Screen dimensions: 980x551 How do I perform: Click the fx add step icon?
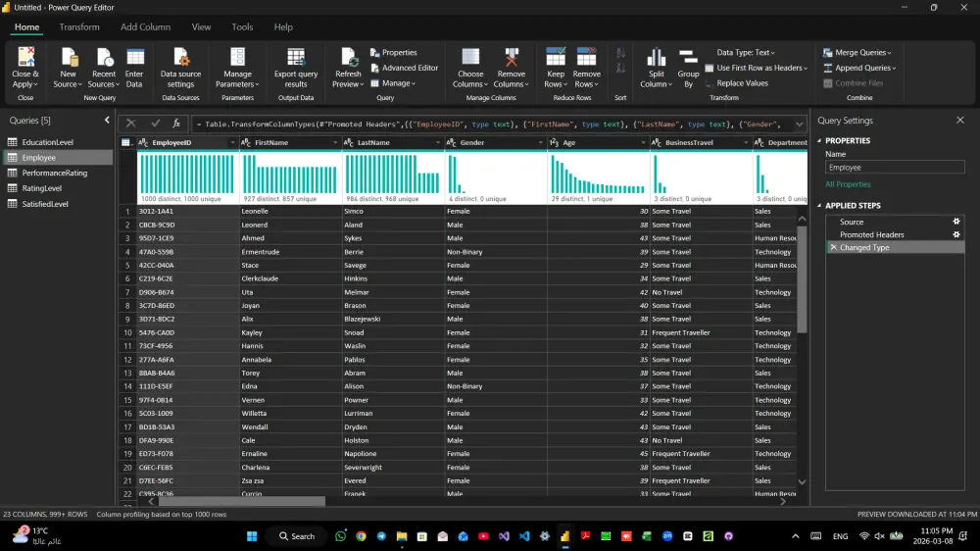click(x=176, y=124)
